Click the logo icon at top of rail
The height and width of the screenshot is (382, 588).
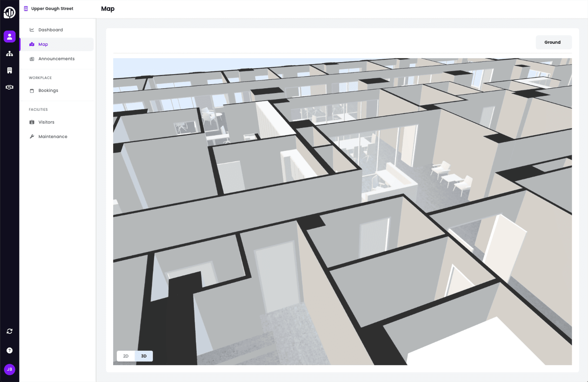click(x=9, y=13)
